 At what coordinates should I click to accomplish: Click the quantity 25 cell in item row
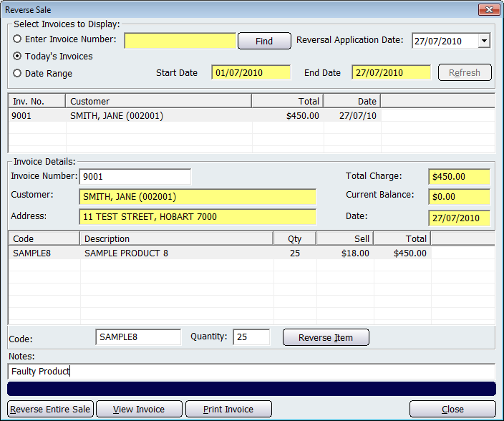point(295,253)
